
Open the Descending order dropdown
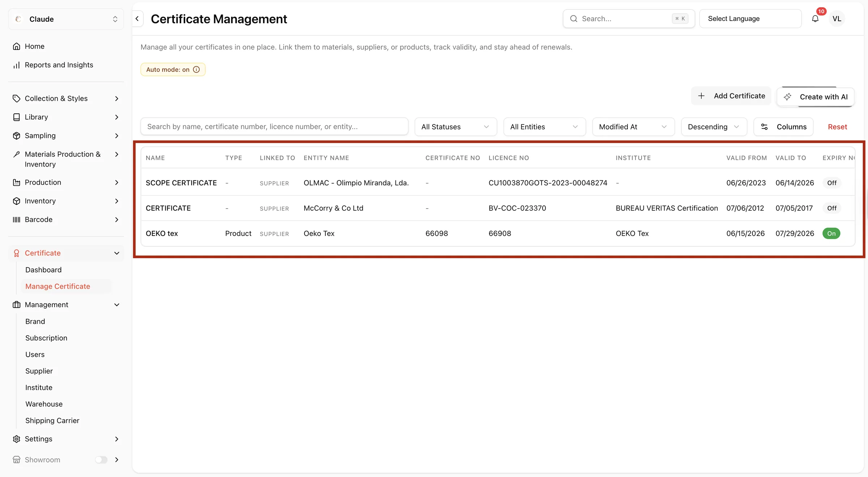tap(714, 127)
